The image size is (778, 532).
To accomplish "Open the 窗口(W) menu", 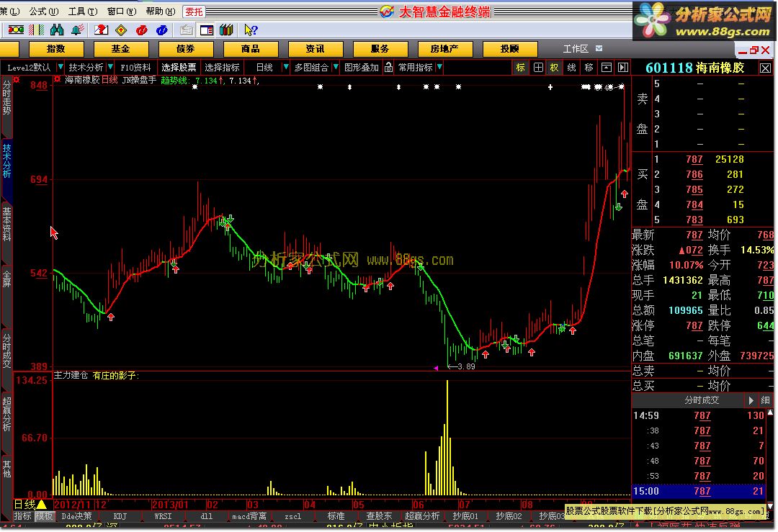I will point(122,11).
